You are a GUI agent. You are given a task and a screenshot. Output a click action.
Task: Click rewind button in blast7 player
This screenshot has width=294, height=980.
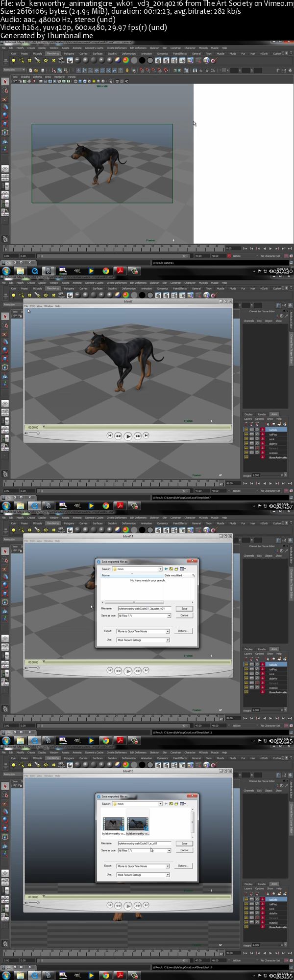[118, 435]
